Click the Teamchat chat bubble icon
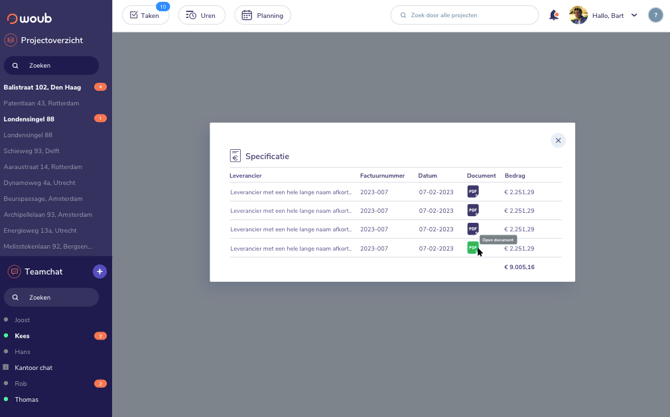This screenshot has height=417, width=670. click(x=14, y=271)
